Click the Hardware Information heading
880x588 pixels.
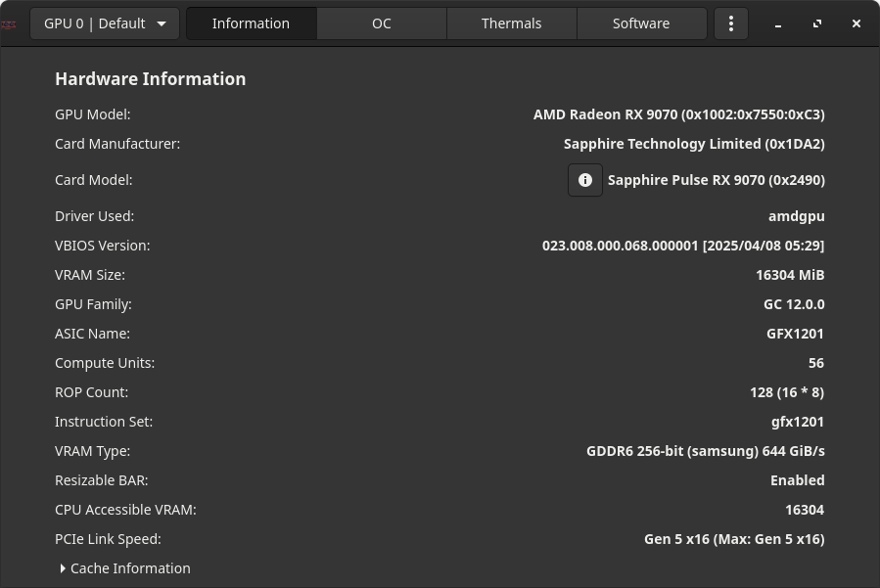[151, 79]
